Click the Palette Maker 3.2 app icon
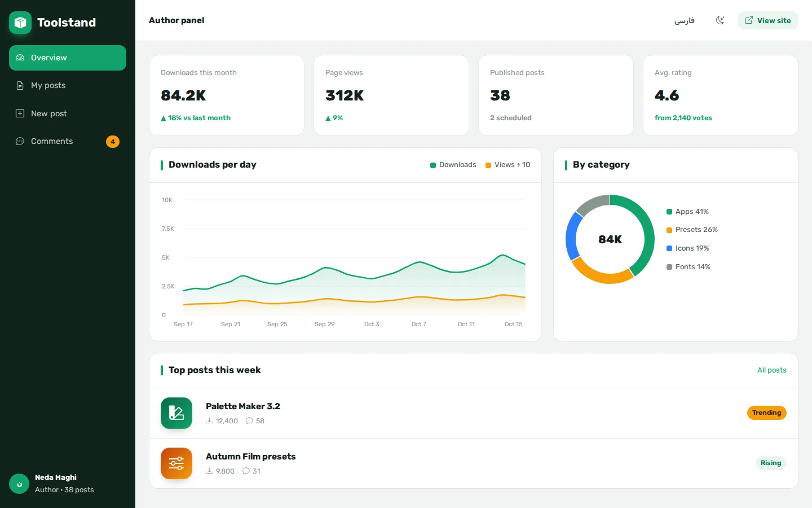This screenshot has width=812, height=508. pyautogui.click(x=176, y=413)
